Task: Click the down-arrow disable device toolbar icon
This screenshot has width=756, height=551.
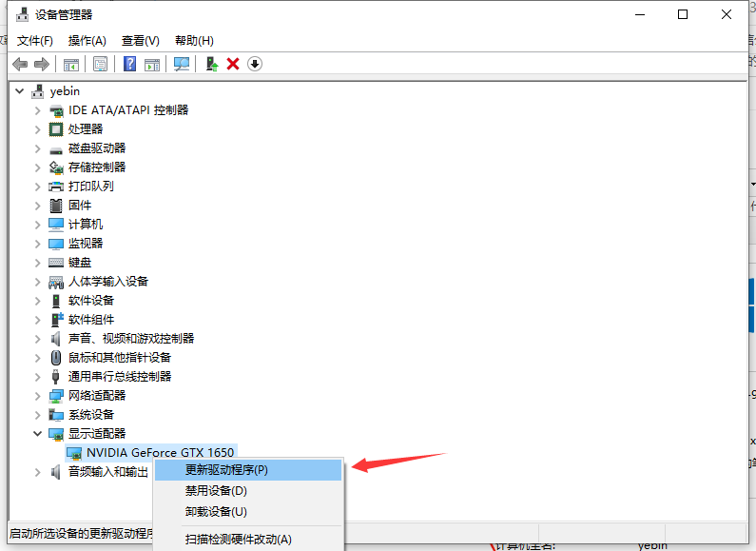Action: click(255, 64)
